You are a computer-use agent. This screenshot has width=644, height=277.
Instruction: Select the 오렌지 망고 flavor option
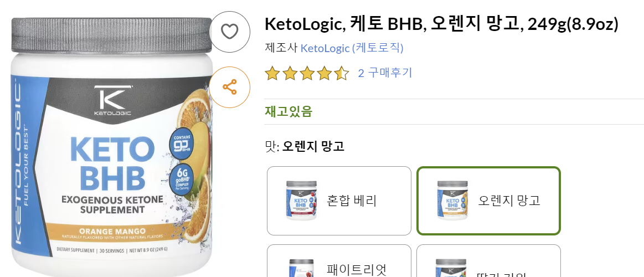pyautogui.click(x=488, y=201)
